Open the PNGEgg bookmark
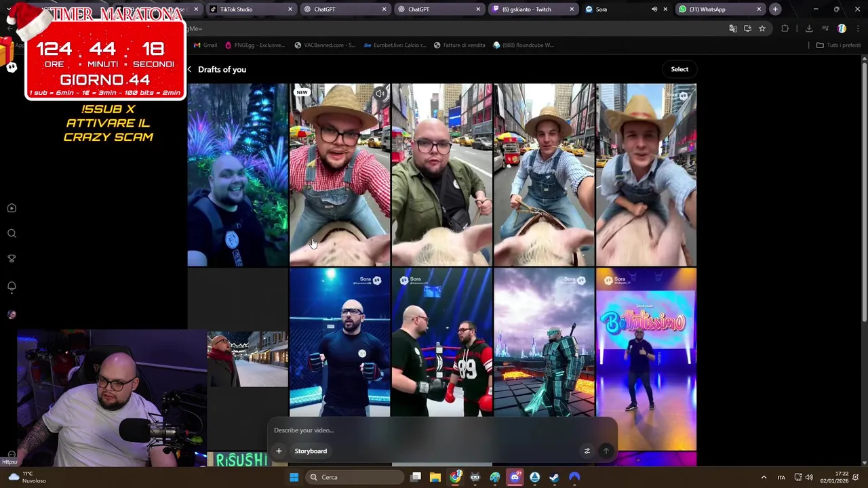Viewport: 868px width, 488px height. click(255, 45)
